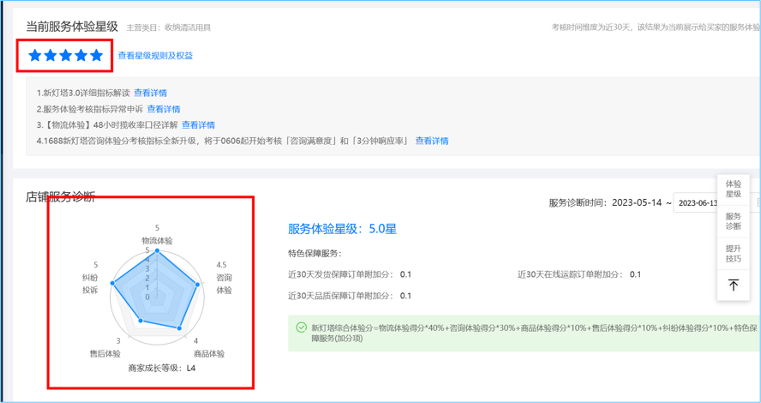Click the 咨询体验 radar axis label

click(x=223, y=283)
